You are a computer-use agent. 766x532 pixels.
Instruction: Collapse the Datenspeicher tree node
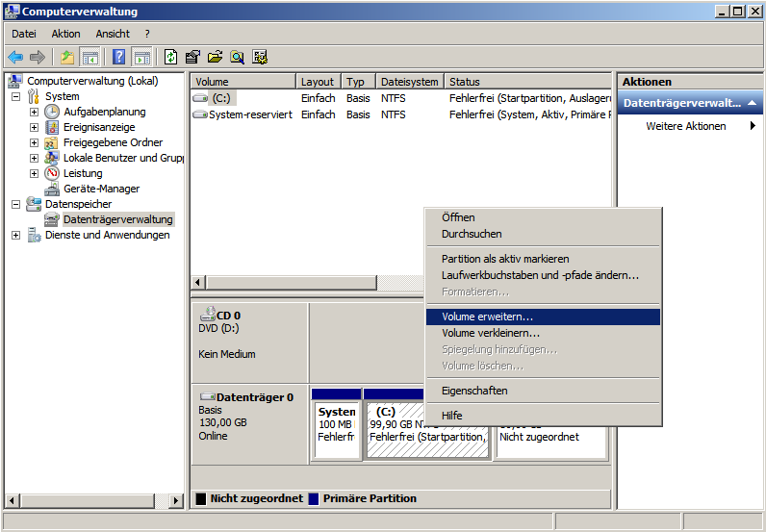(x=15, y=204)
